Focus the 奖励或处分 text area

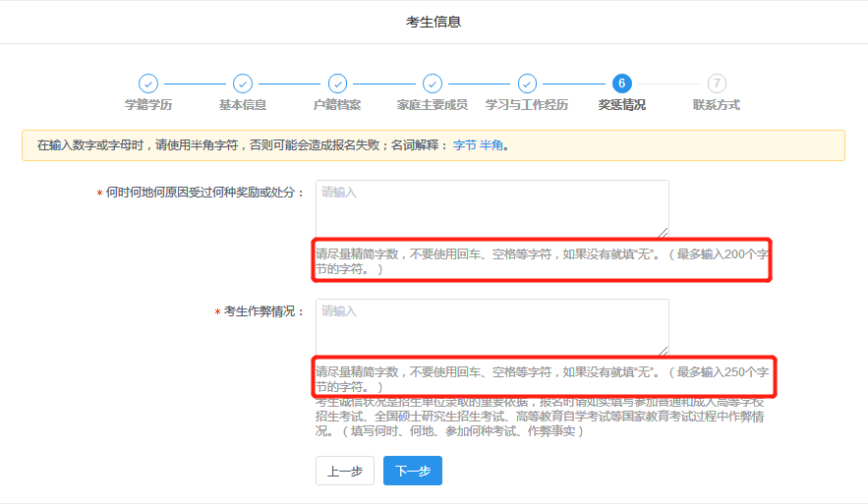(x=492, y=208)
